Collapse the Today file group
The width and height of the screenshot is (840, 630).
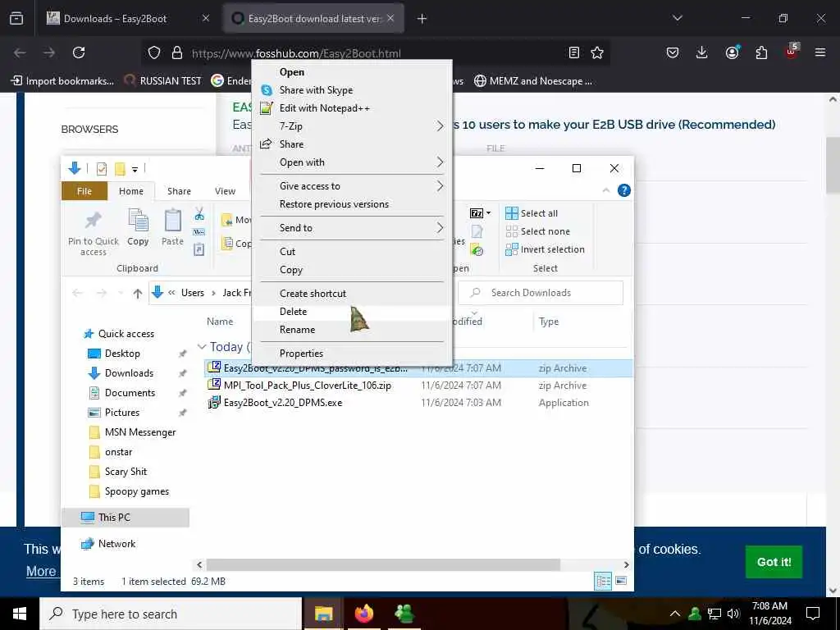(x=202, y=347)
